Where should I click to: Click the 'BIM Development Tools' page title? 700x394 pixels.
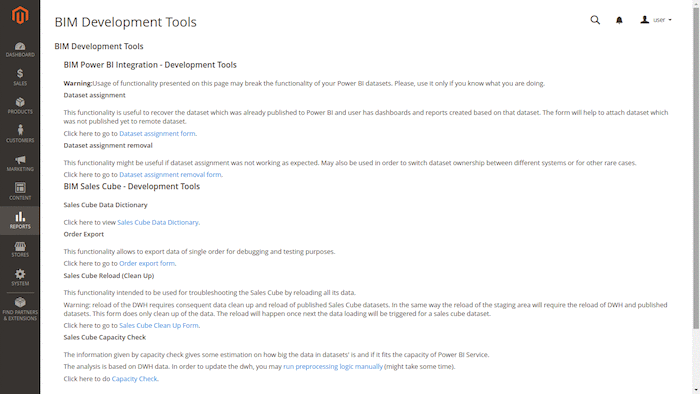(x=125, y=22)
